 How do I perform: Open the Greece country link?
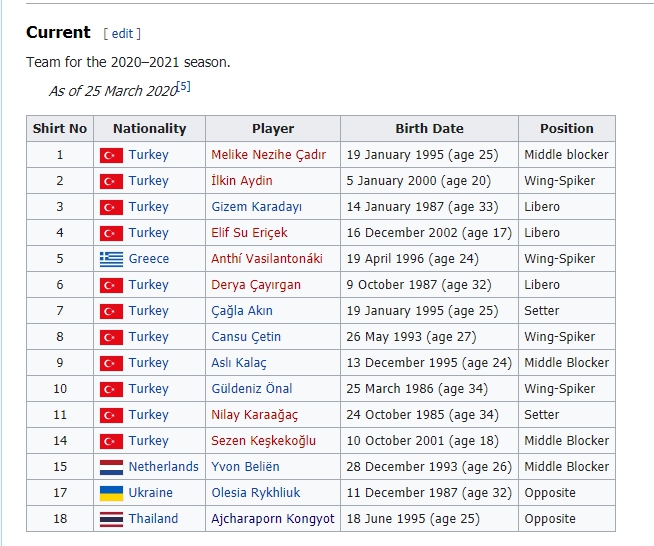point(148,259)
